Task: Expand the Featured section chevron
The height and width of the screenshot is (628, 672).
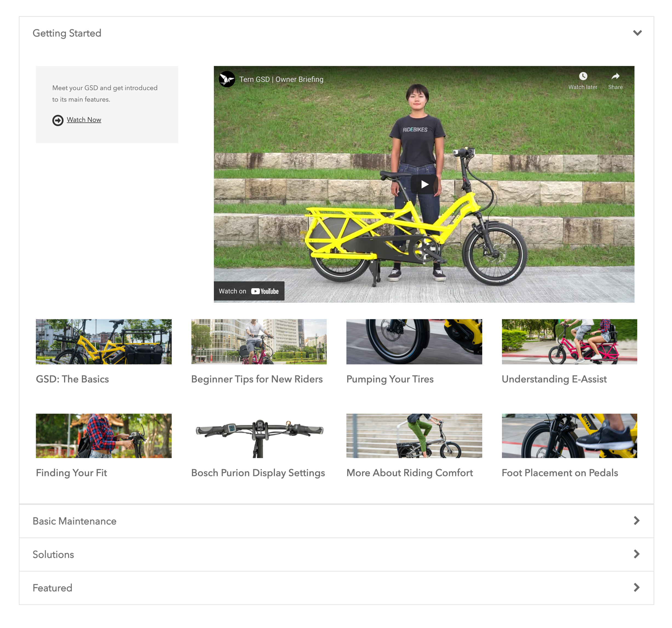Action: (636, 588)
